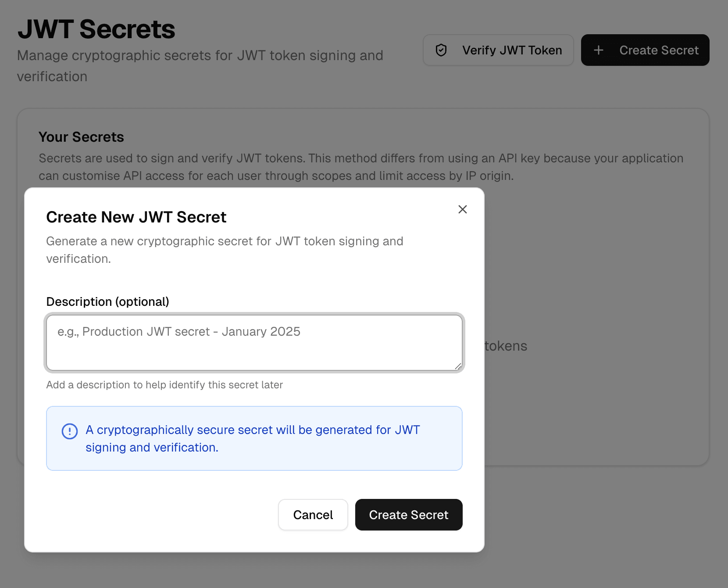Click Create Secret in the page header
The image size is (728, 588).
pyautogui.click(x=645, y=50)
